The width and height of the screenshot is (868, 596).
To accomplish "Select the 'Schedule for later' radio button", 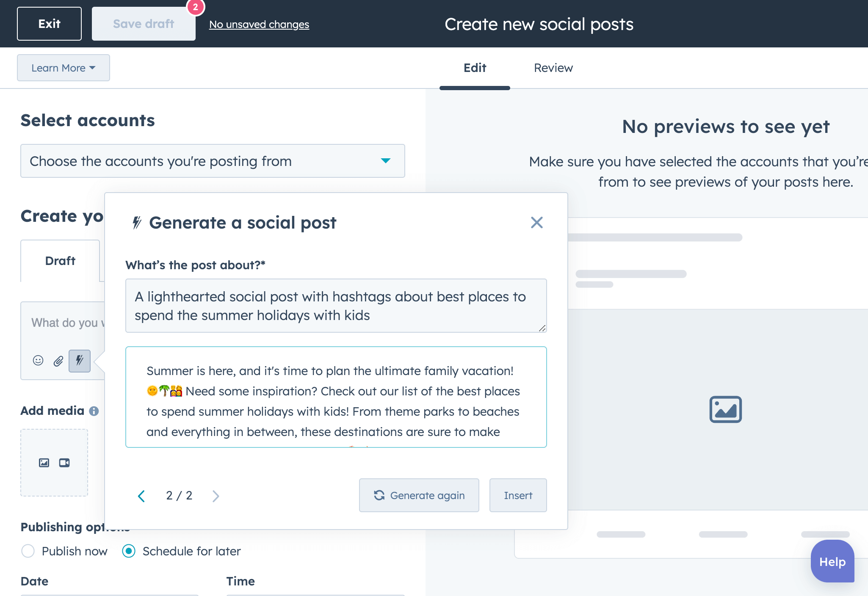I will pyautogui.click(x=129, y=551).
